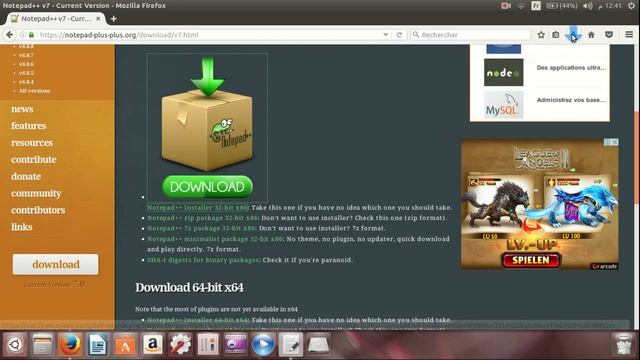Bookmark this page with the star icon
640x360 pixels.
click(x=541, y=35)
